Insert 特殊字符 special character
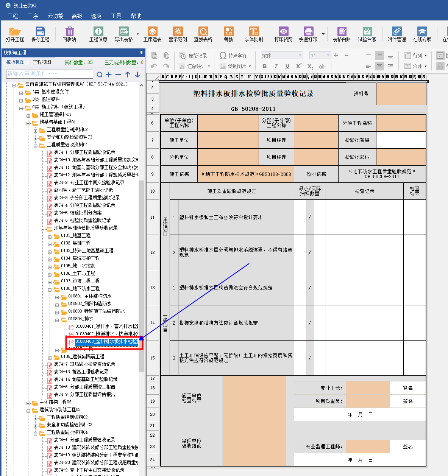 (233, 56)
